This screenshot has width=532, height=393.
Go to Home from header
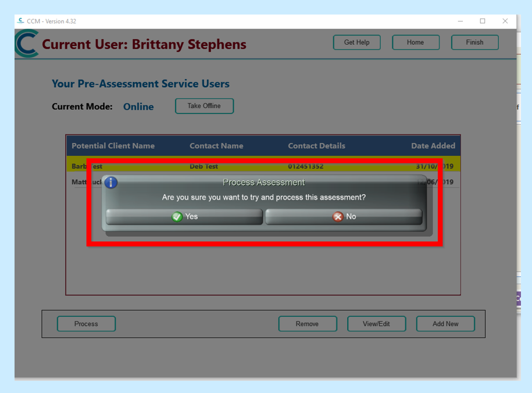[415, 42]
